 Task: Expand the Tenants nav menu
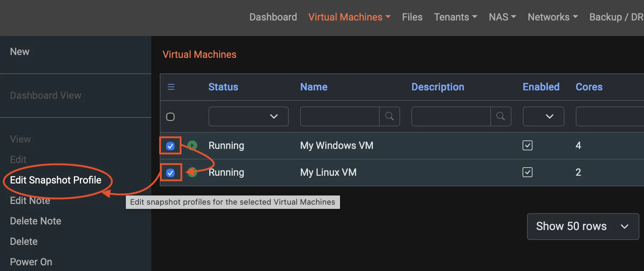point(456,17)
